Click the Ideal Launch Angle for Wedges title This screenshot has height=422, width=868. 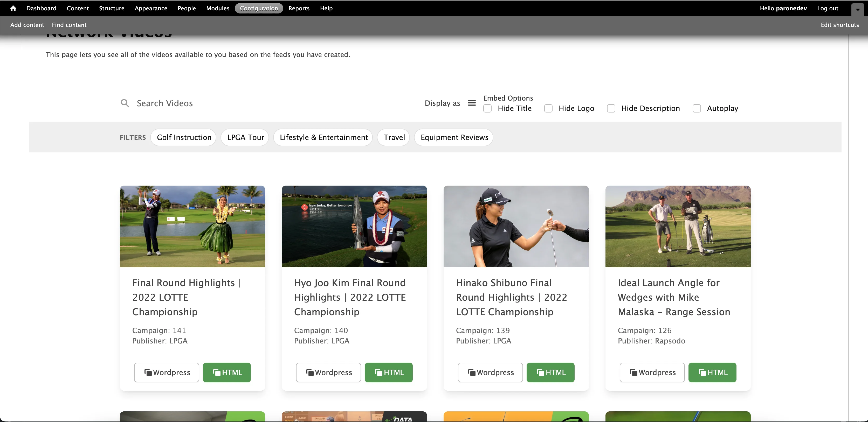[x=674, y=297]
